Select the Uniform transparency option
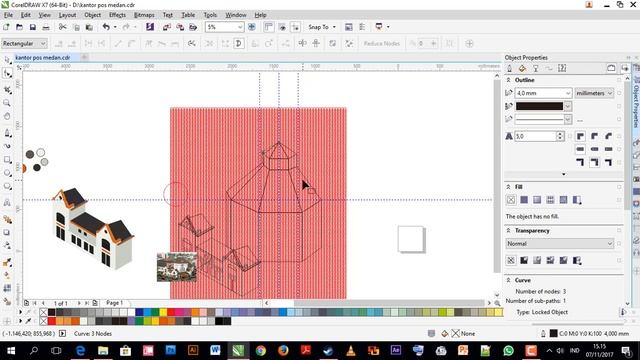The height and width of the screenshot is (360, 640). [524, 260]
